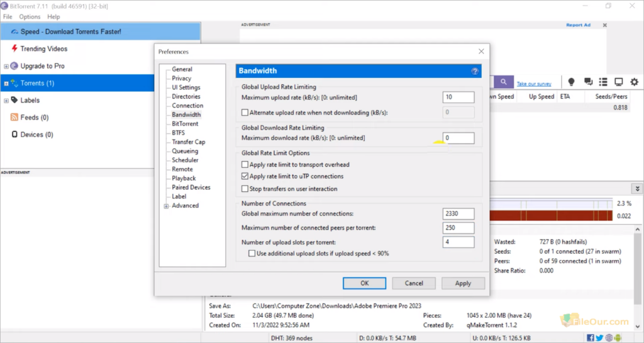Viewport: 644px width, 343px height.
Task: Select Paired Devices in preferences tree
Action: point(191,187)
